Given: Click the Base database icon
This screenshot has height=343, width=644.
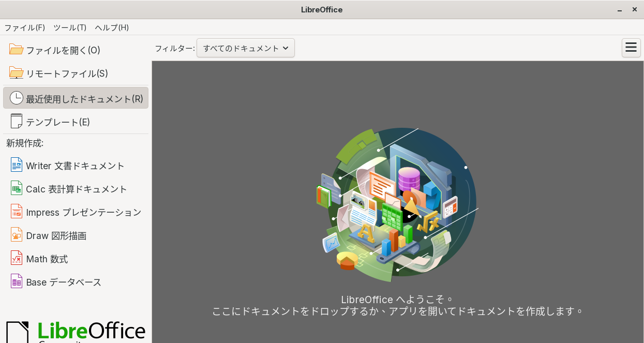Looking at the screenshot, I should coord(17,281).
